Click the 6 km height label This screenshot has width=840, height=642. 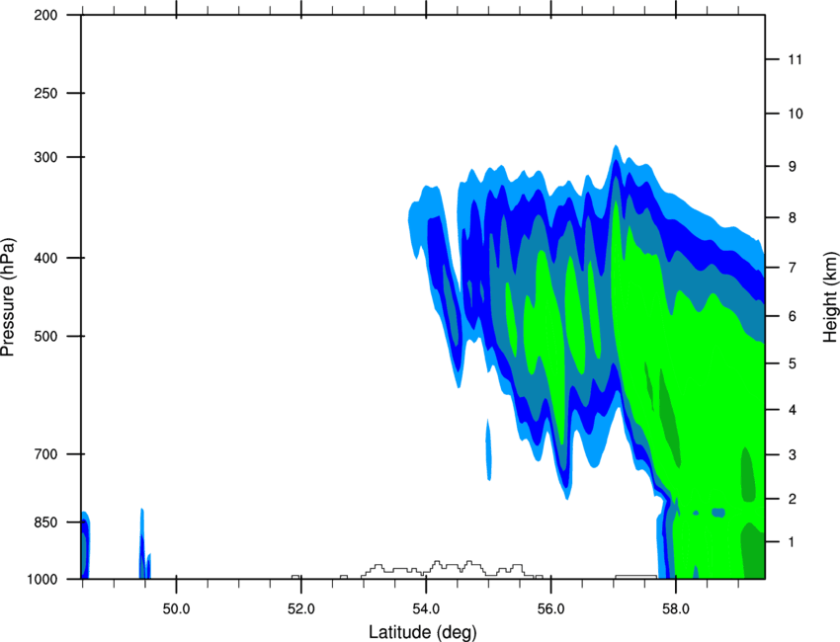[x=793, y=316]
